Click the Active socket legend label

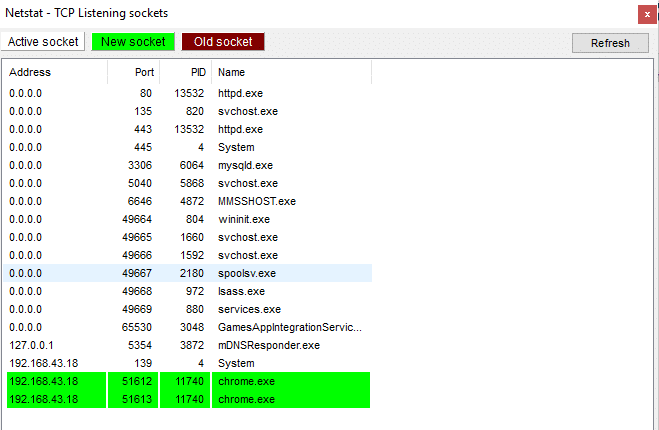43,42
